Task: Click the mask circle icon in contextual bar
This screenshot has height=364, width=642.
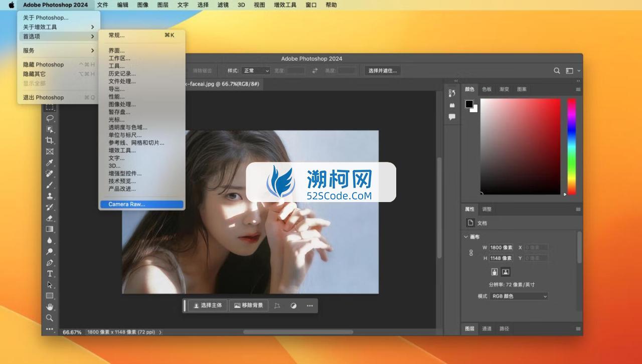Action: pyautogui.click(x=293, y=305)
